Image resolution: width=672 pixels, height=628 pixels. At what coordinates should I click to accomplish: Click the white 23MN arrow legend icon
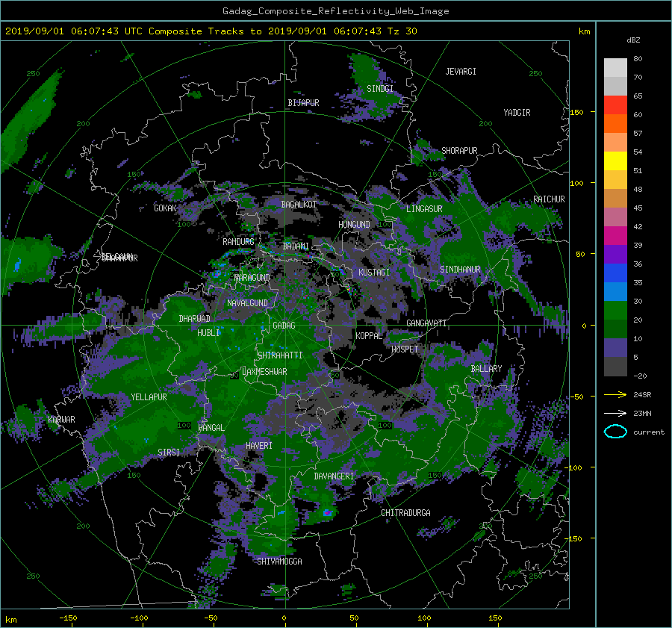coord(615,413)
